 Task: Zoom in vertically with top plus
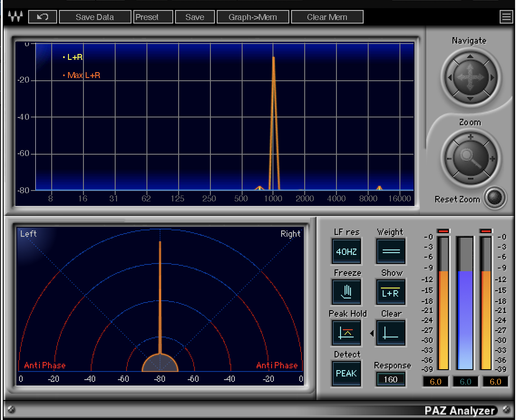tap(471, 137)
